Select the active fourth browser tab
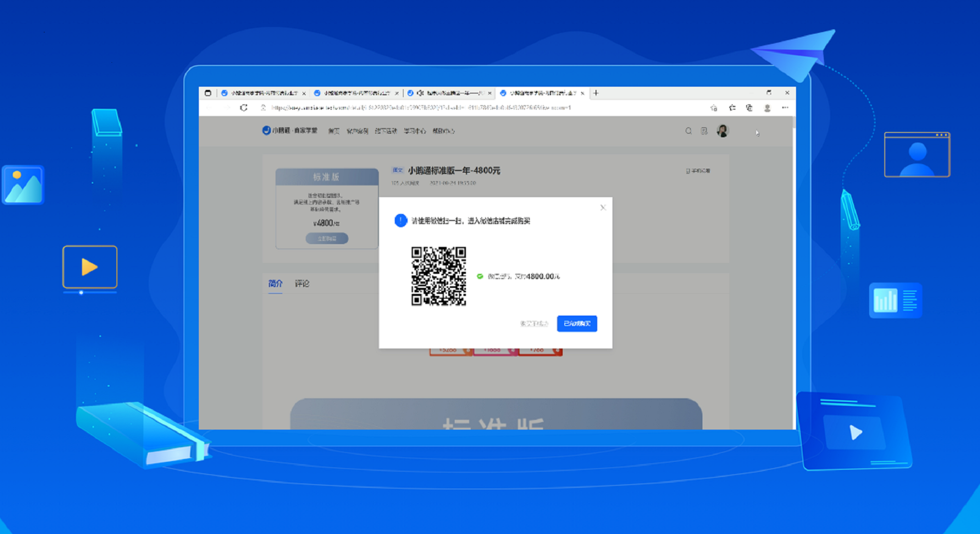 click(x=542, y=93)
